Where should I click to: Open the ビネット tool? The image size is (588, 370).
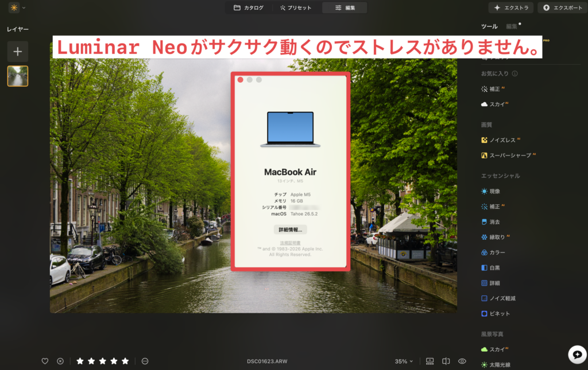[x=496, y=314]
